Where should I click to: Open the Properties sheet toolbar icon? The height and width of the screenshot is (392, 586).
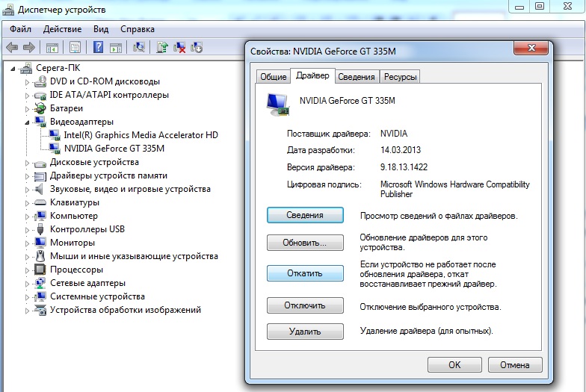point(75,48)
